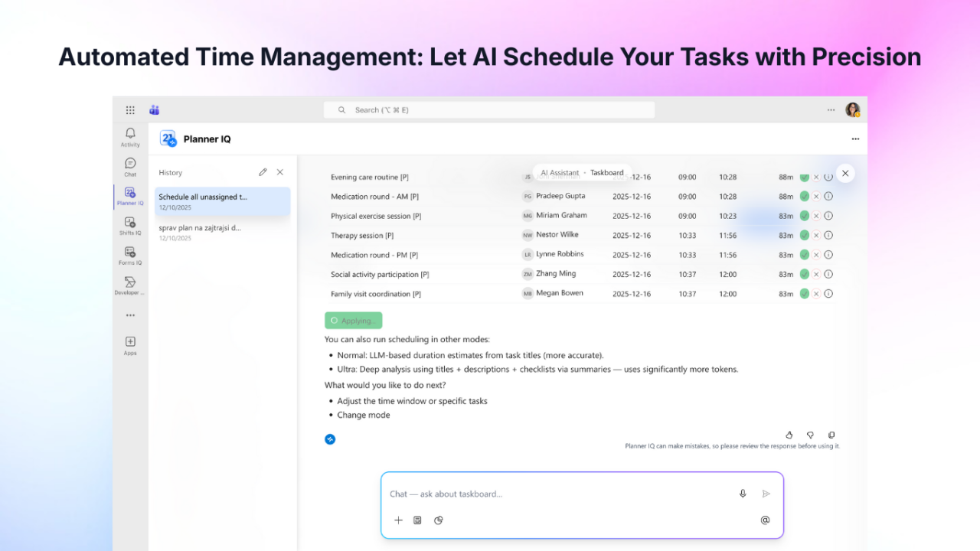The image size is (980, 551).
Task: Start voice input with microphone icon
Action: 743,494
